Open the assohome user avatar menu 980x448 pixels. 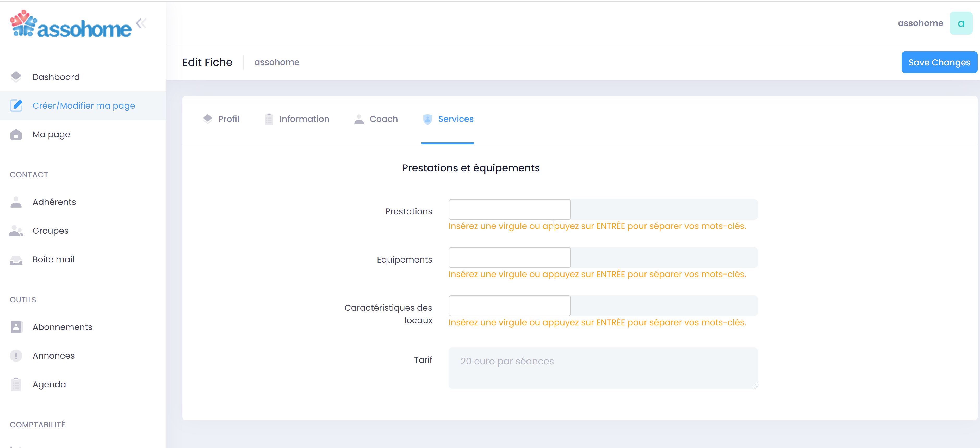[961, 23]
